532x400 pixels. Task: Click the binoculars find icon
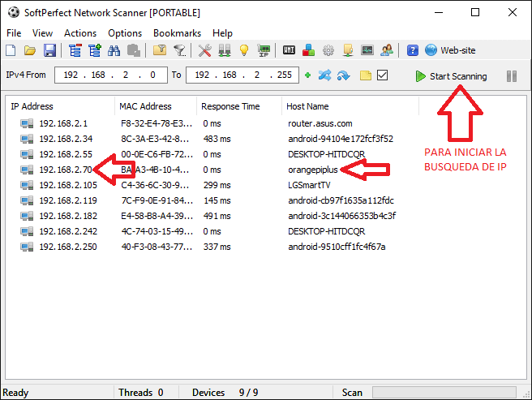coord(114,51)
